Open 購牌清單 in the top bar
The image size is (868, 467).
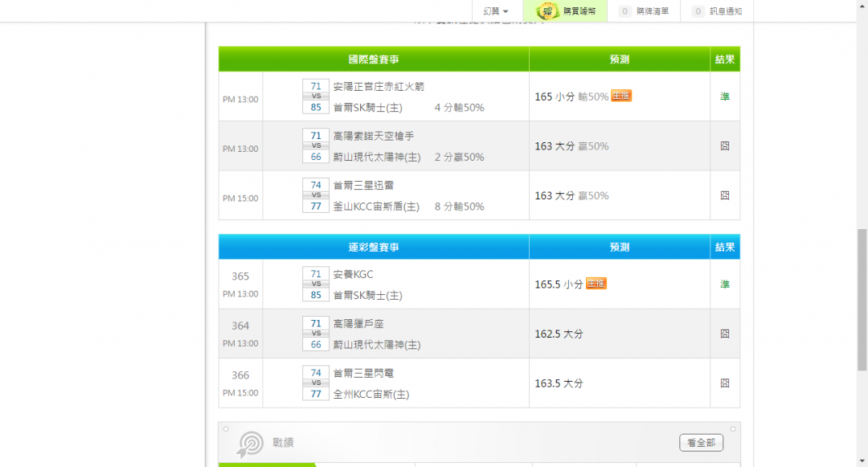[652, 11]
